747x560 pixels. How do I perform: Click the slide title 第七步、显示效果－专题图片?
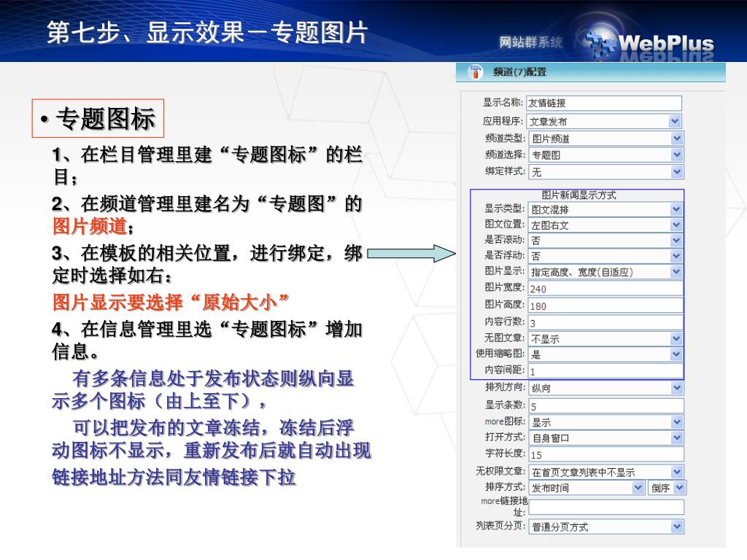click(207, 33)
